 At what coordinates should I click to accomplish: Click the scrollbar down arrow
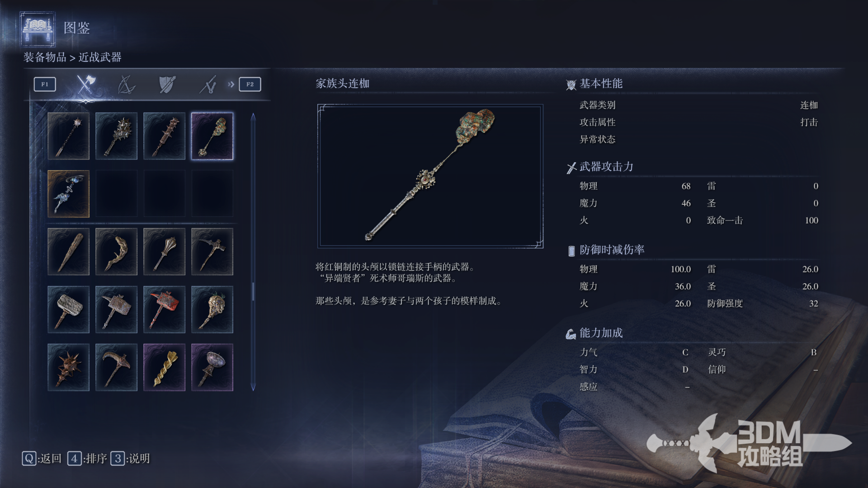(x=253, y=387)
